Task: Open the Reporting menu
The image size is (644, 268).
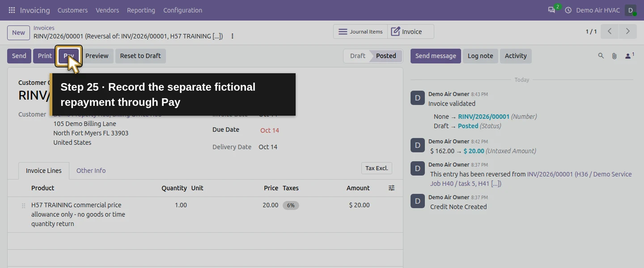Action: click(x=141, y=10)
